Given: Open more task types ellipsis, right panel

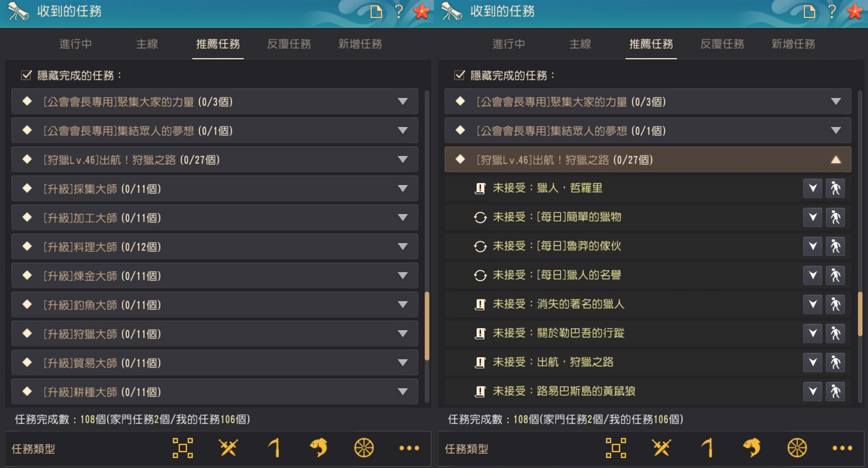Looking at the screenshot, I should coord(842,448).
